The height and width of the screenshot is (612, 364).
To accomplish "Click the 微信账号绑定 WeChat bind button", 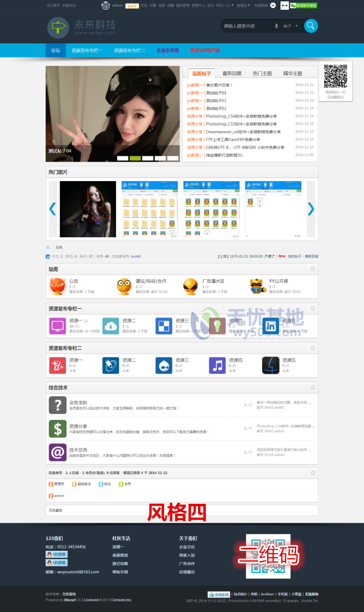I will pyautogui.click(x=304, y=5).
